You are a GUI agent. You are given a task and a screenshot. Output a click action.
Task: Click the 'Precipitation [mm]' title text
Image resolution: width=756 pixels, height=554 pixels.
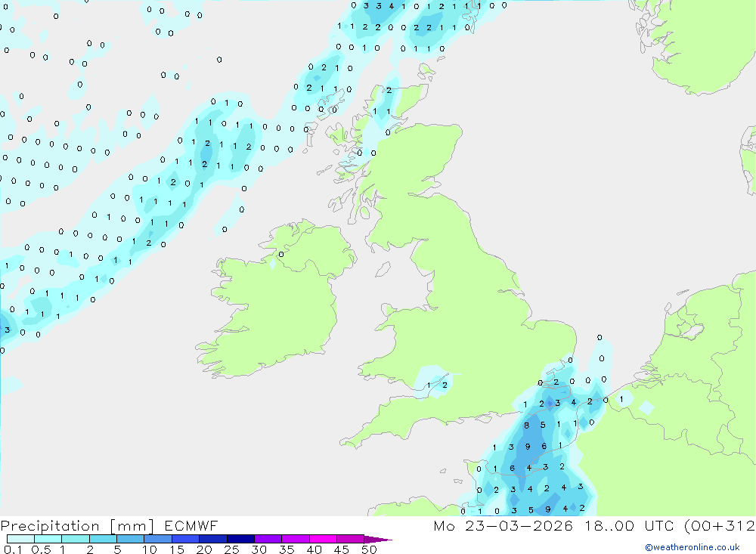pos(77,526)
